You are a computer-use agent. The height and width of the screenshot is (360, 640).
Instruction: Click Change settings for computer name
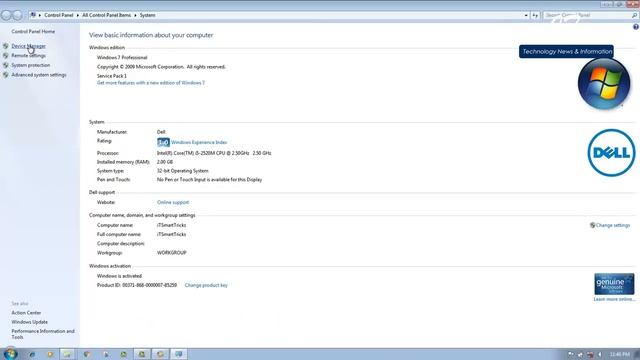[x=613, y=225]
